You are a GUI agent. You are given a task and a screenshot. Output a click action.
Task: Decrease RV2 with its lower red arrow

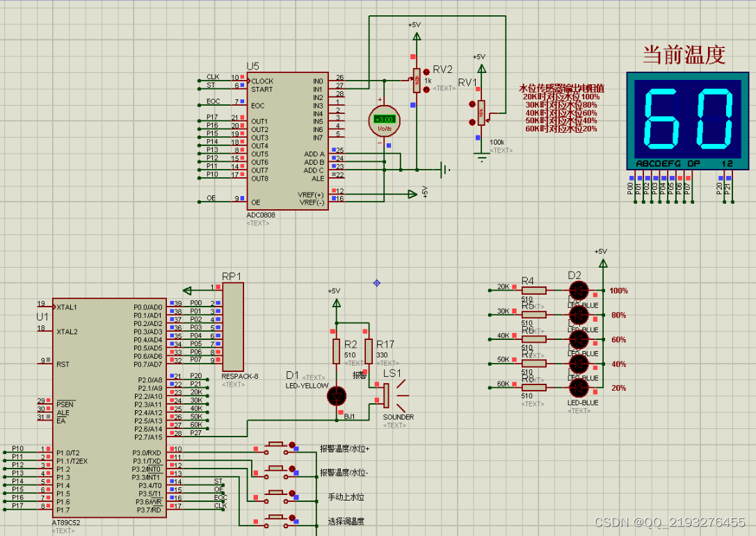point(426,90)
